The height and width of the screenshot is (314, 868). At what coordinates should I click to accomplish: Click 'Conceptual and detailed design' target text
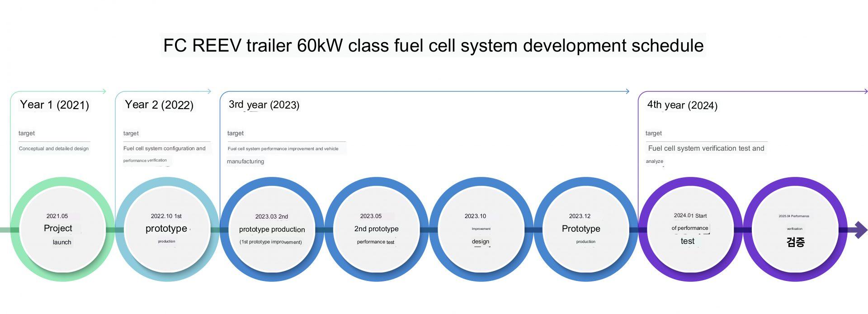coord(54,148)
